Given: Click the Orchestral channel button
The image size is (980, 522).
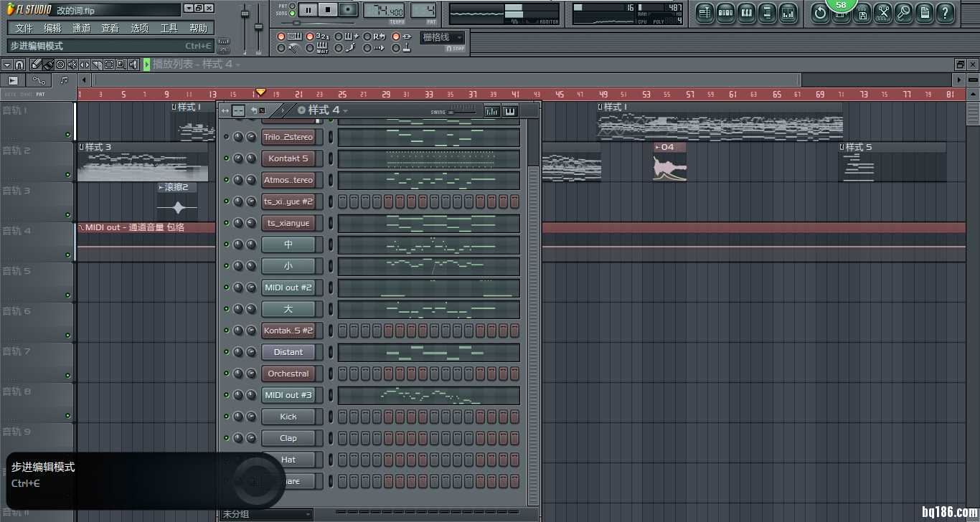Looking at the screenshot, I should pos(288,374).
